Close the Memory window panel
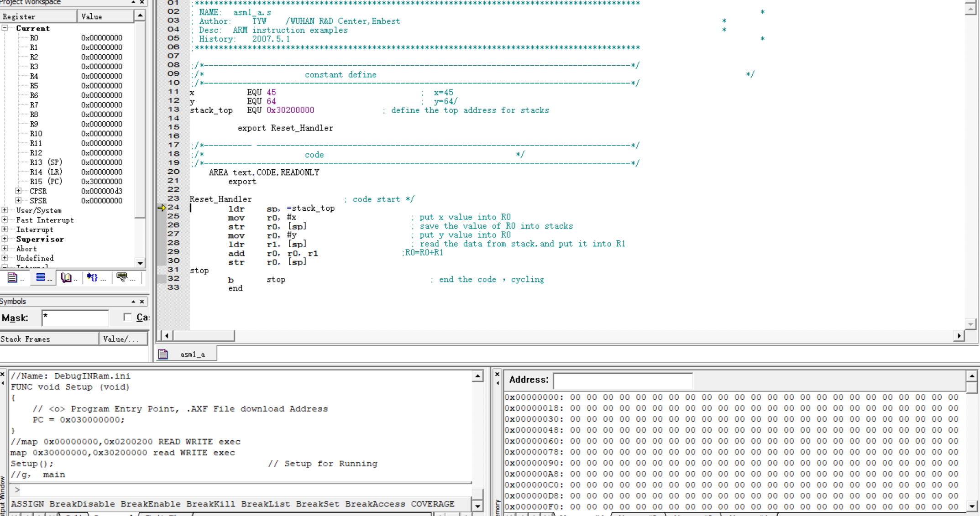 498,374
